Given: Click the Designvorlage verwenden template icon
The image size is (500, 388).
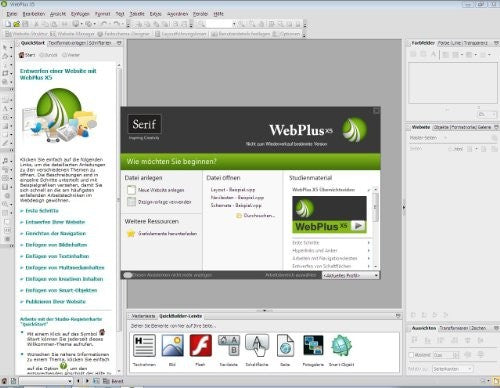Looking at the screenshot, I should 131,202.
